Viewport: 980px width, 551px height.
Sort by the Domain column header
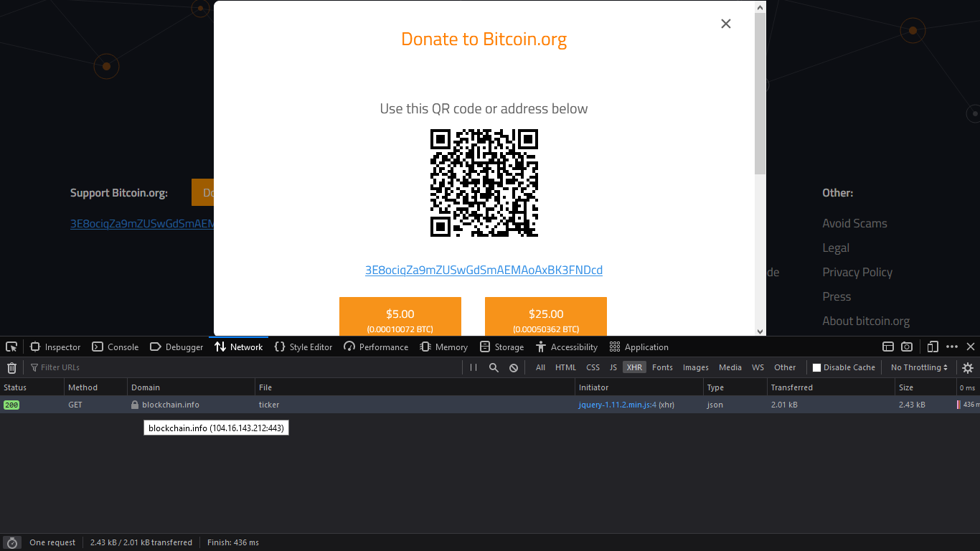click(x=192, y=387)
